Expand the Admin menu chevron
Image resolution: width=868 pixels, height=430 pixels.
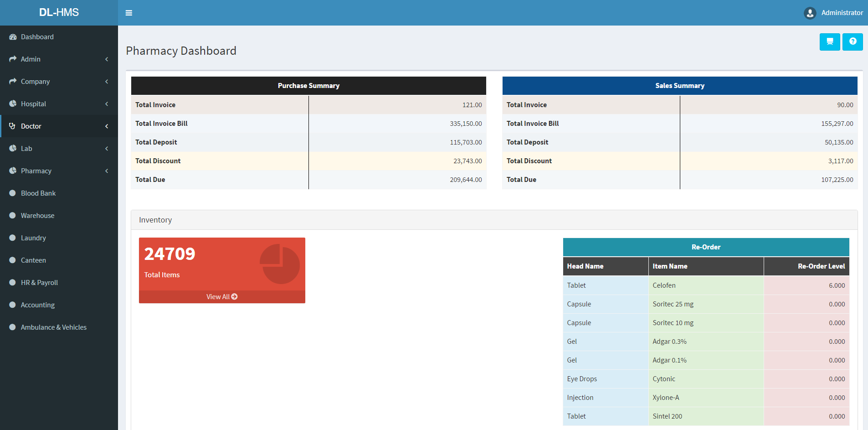(x=107, y=59)
